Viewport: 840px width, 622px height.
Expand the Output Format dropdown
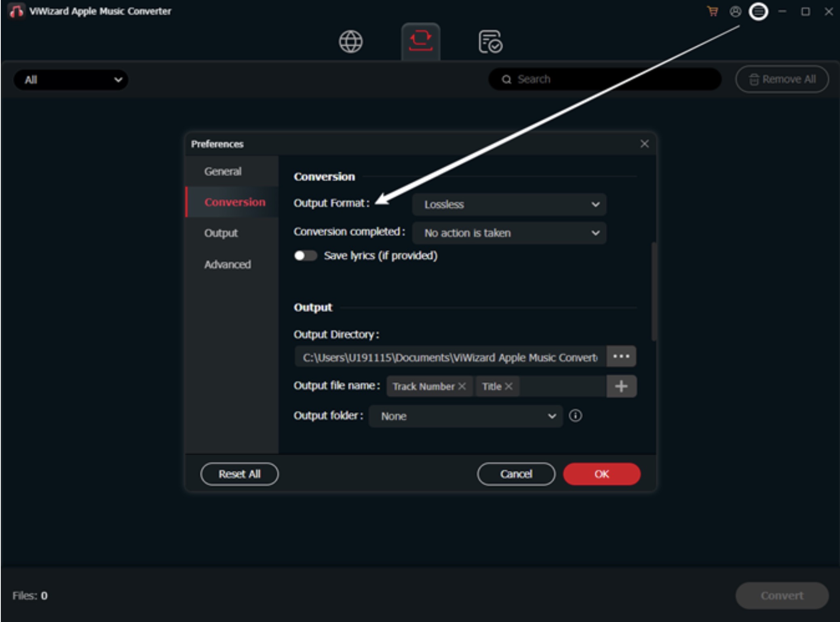pyautogui.click(x=509, y=204)
